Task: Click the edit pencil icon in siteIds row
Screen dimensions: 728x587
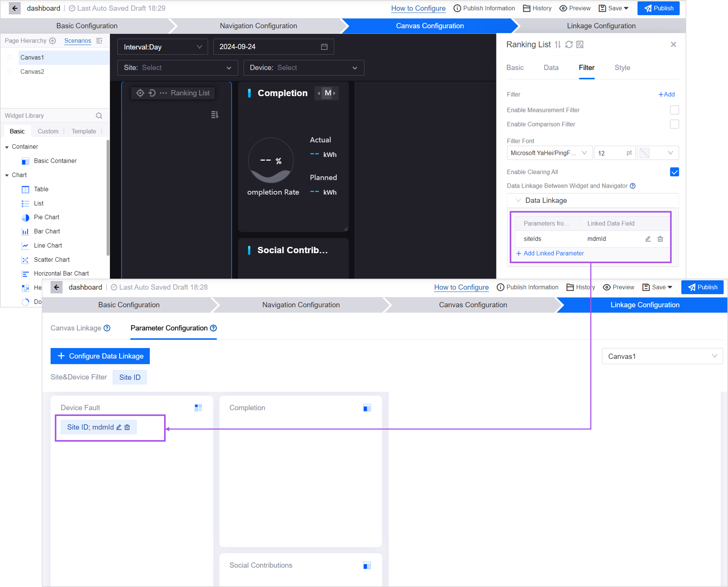Action: point(648,239)
